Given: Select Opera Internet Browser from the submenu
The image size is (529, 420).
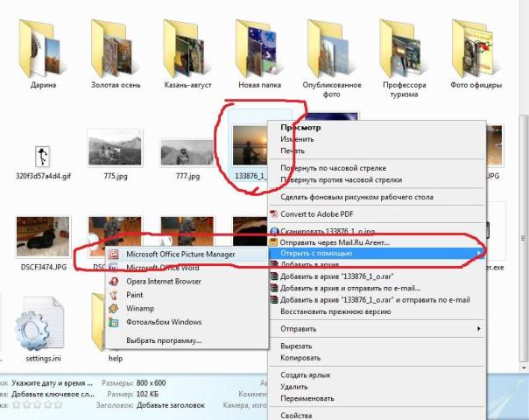Looking at the screenshot, I should click(164, 282).
